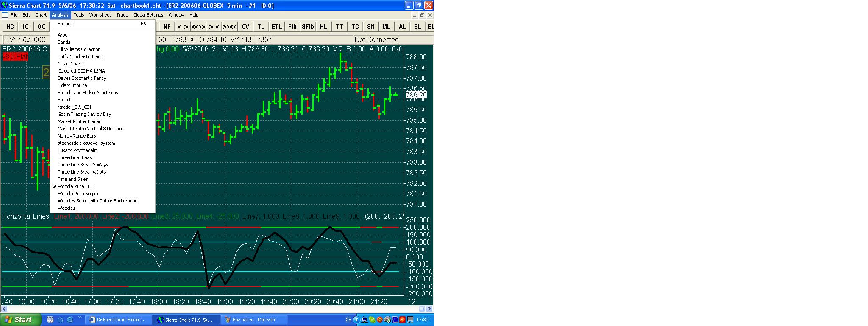The height and width of the screenshot is (326, 868).
Task: Click the '<<>>' toolbar button
Action: tap(198, 26)
